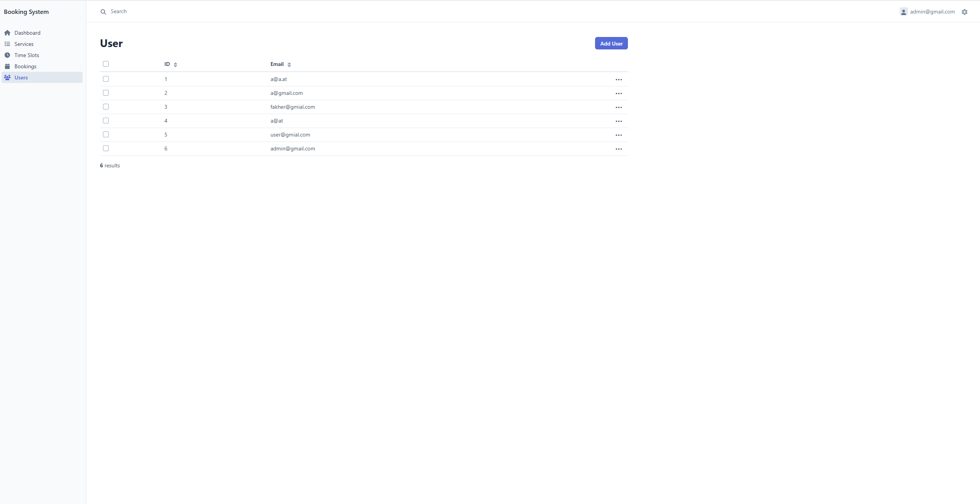
Task: Open settings via the gear icon
Action: tap(965, 12)
